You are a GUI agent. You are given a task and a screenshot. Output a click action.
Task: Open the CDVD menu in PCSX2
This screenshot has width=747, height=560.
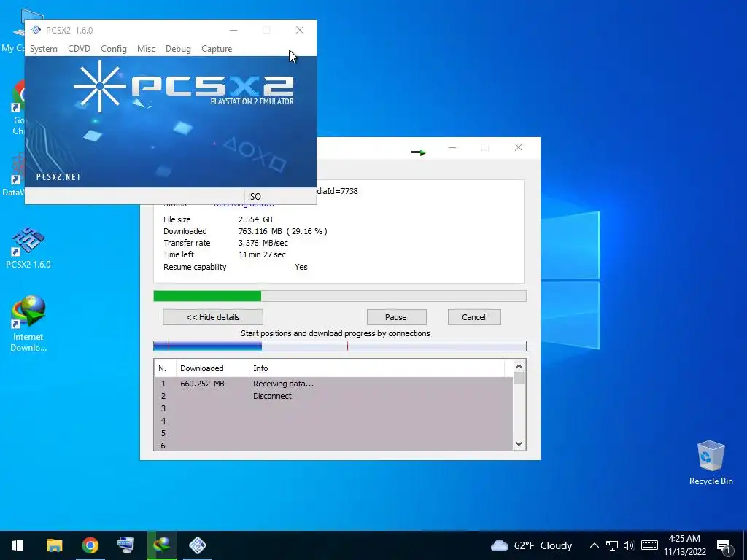click(x=79, y=49)
